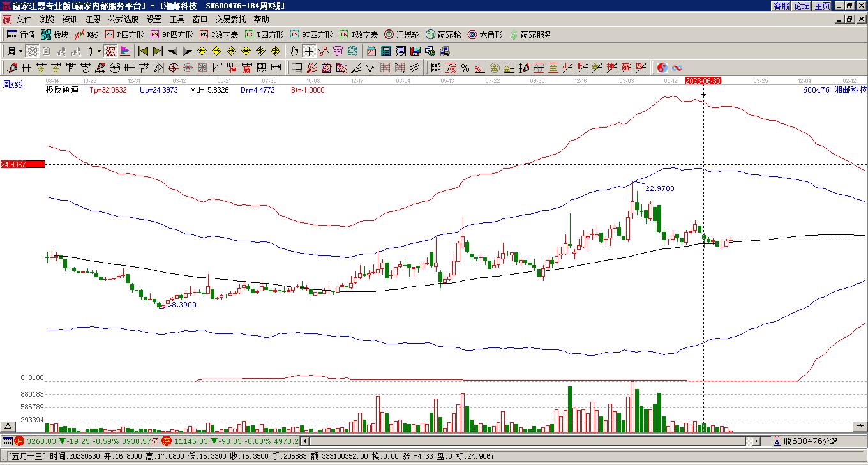
Task: Expand the indicator panel up-triangle button
Action: point(8,426)
